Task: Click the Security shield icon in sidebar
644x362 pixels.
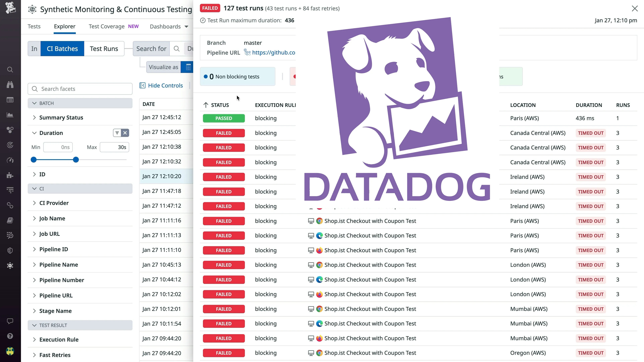Action: 10,250
